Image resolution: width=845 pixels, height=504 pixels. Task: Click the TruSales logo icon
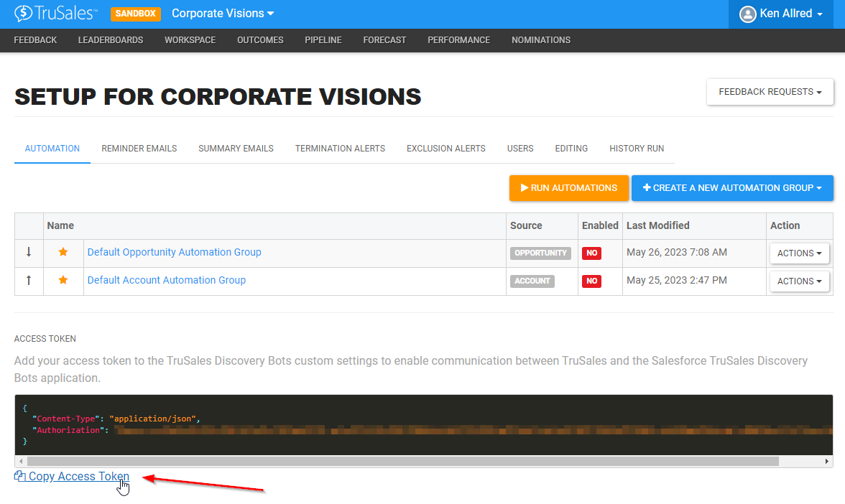[23, 14]
